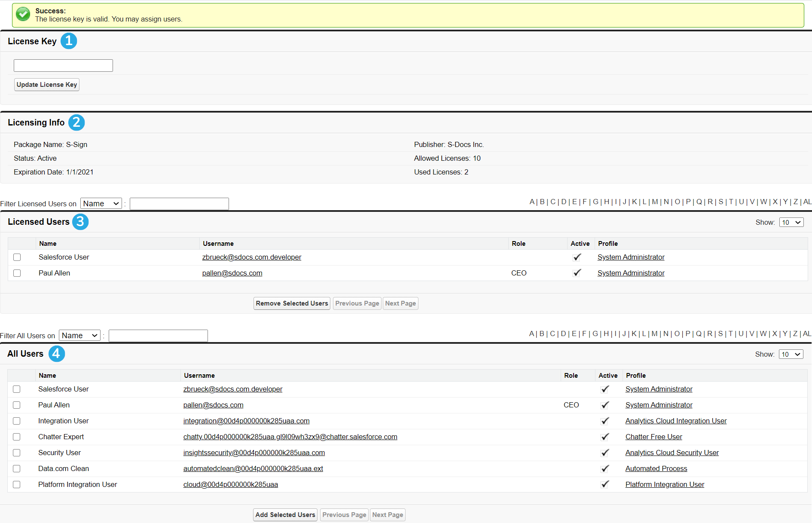The height and width of the screenshot is (523, 812).
Task: Tick the Salesforce User checkbox in Licensed Users
Action: pyautogui.click(x=17, y=257)
